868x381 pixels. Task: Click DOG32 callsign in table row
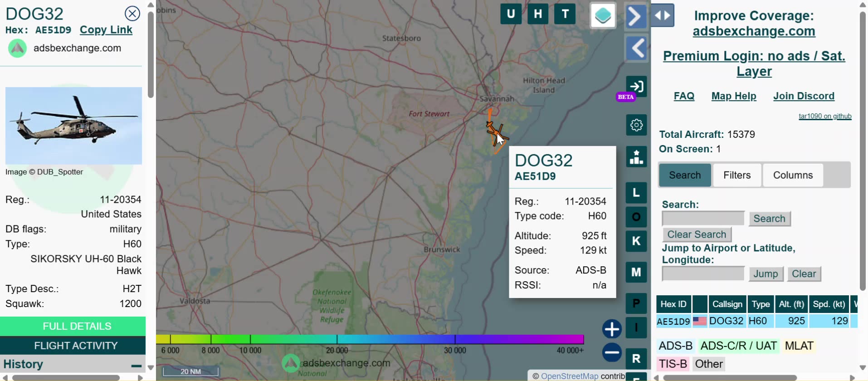pyautogui.click(x=727, y=321)
